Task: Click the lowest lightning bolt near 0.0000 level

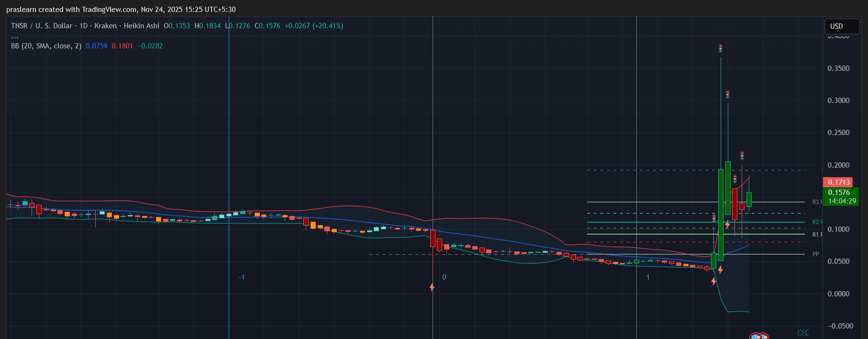Action: [713, 281]
